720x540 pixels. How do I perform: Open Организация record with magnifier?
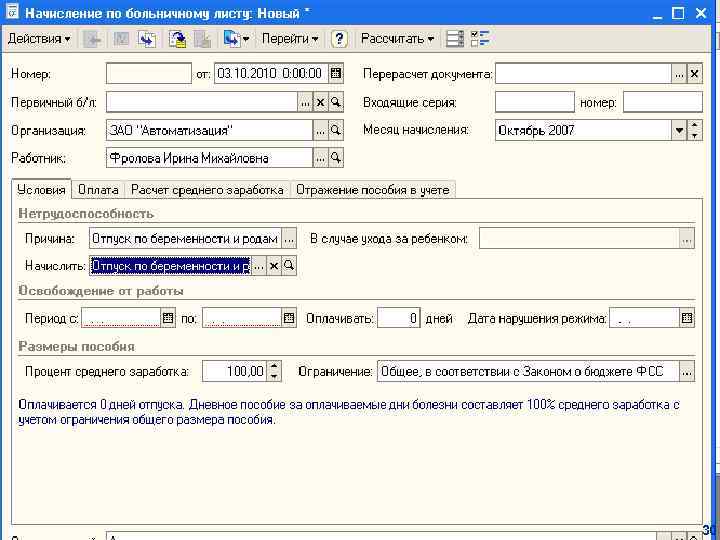click(336, 131)
